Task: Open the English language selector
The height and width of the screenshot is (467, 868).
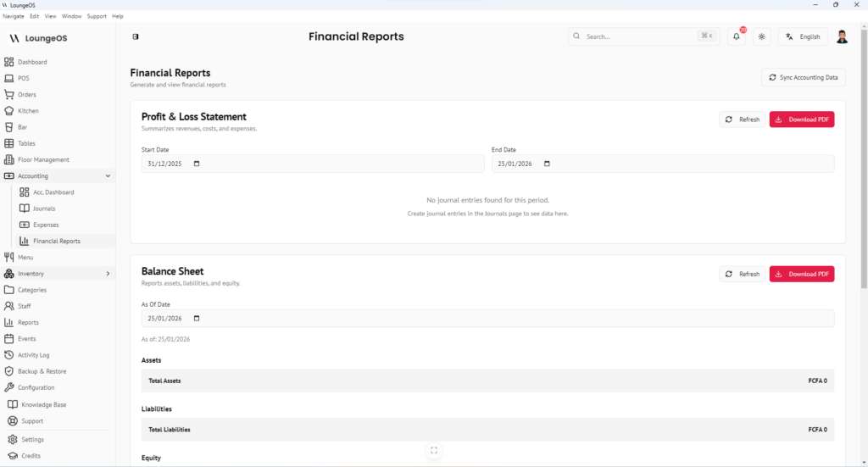Action: [803, 36]
